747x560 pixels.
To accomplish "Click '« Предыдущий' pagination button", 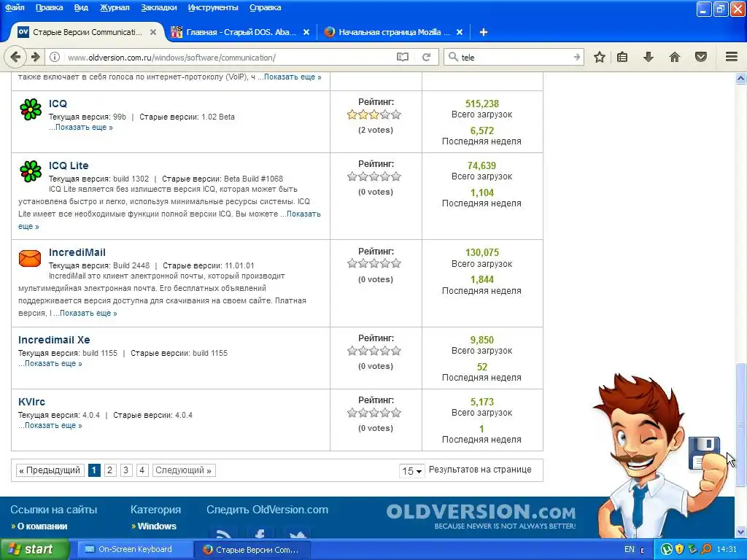I will [50, 470].
